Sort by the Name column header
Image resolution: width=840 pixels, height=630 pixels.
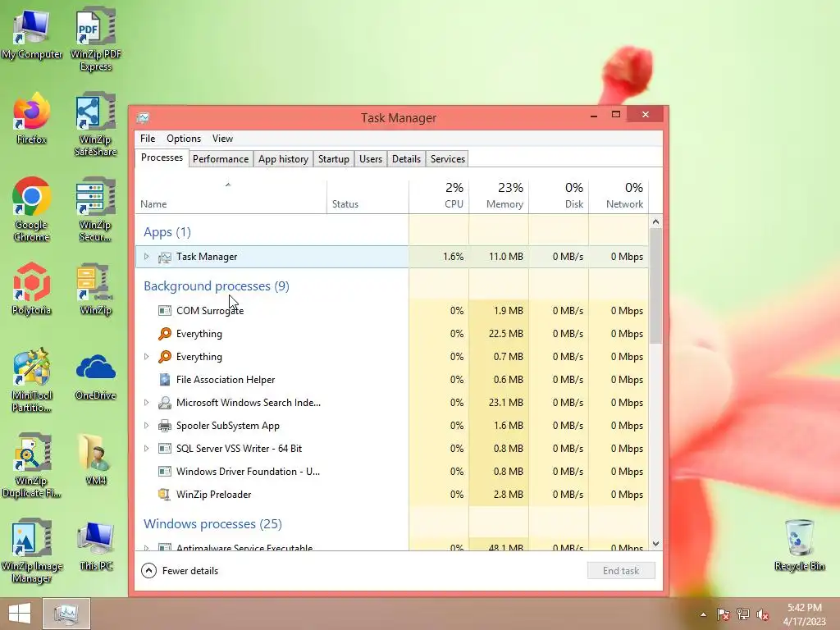[x=231, y=196]
